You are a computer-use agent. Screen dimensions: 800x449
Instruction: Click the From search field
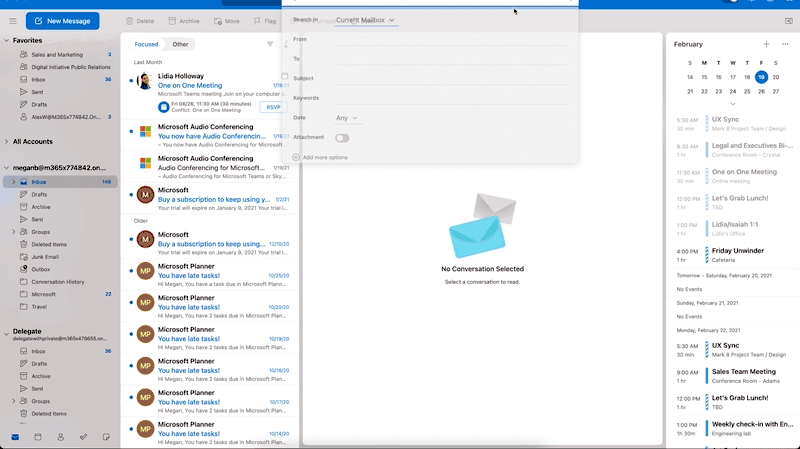pyautogui.click(x=451, y=39)
